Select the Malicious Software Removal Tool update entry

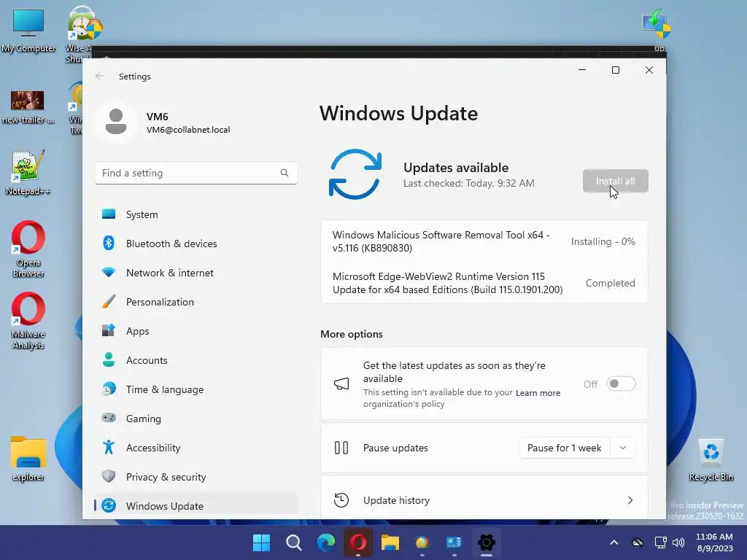[x=484, y=241]
